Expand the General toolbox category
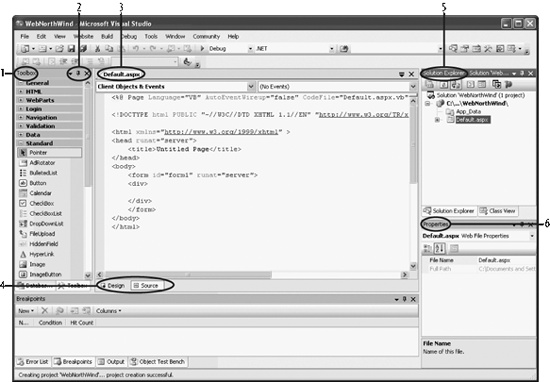This screenshot has width=550, height=382. tap(21, 83)
